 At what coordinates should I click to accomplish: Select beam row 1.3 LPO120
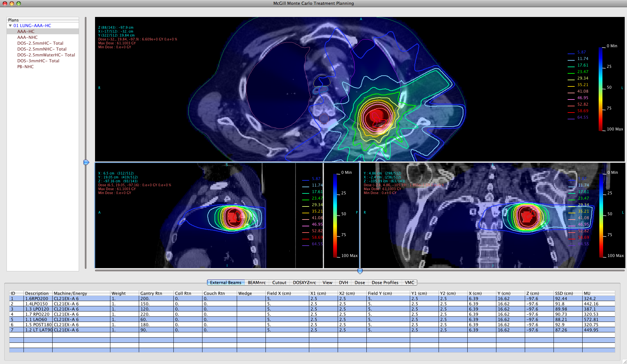pyautogui.click(x=312, y=309)
